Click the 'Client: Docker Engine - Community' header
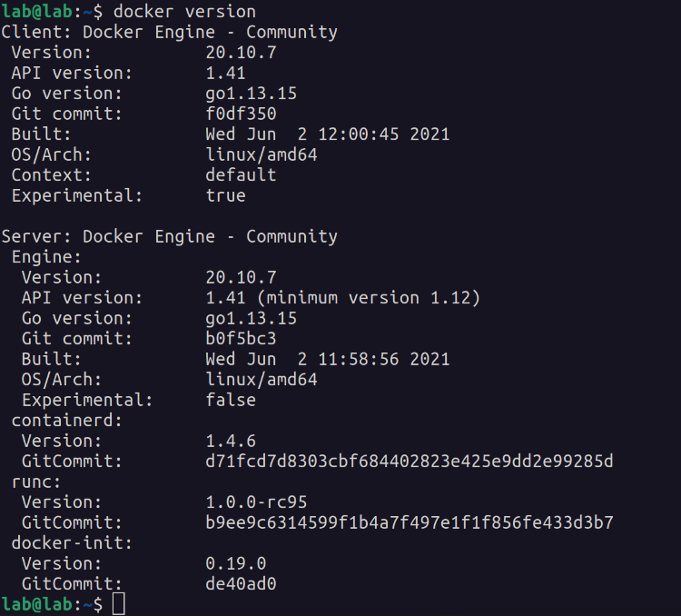Image resolution: width=681 pixels, height=616 pixels. [169, 32]
